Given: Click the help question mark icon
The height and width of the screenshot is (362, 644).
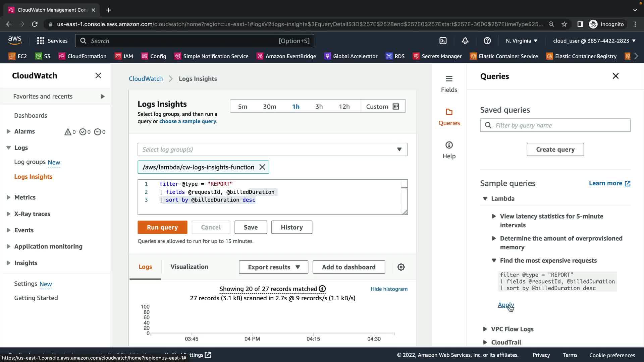Looking at the screenshot, I should pos(487,41).
